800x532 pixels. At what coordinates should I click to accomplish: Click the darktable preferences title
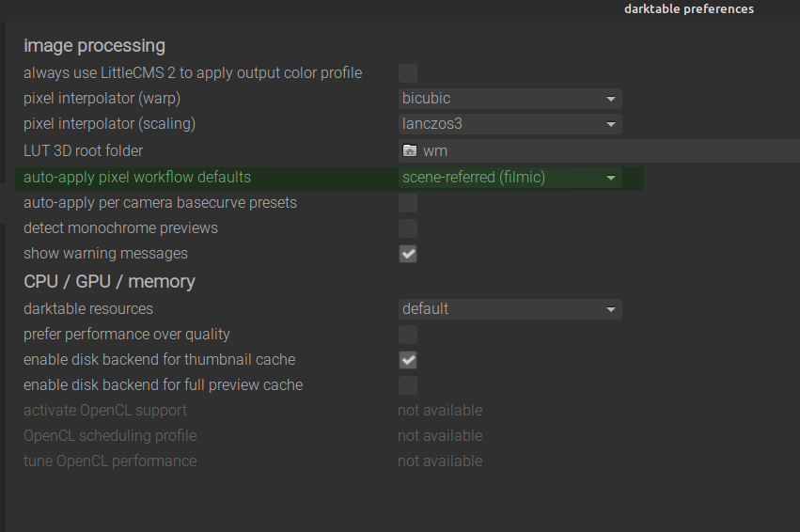pyautogui.click(x=688, y=9)
